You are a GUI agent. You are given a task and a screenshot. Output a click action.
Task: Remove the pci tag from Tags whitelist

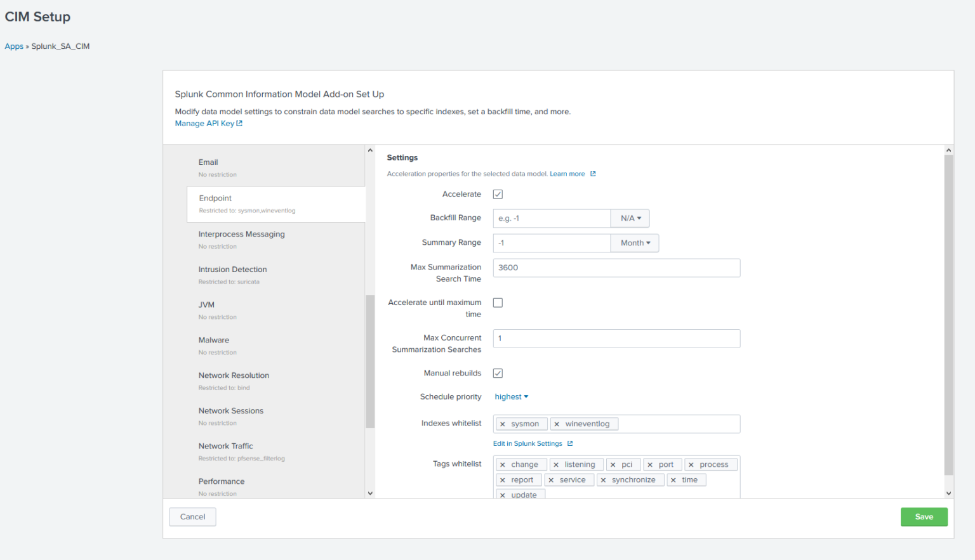tap(613, 464)
